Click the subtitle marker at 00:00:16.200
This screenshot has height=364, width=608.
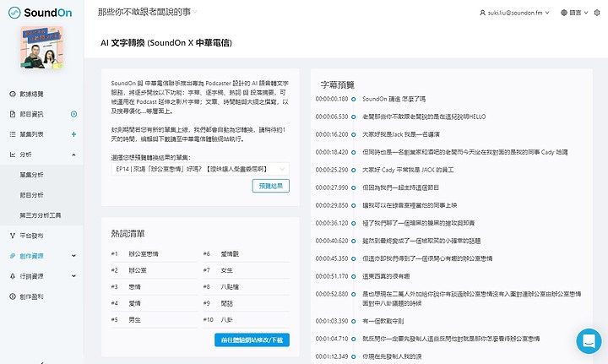click(353, 134)
